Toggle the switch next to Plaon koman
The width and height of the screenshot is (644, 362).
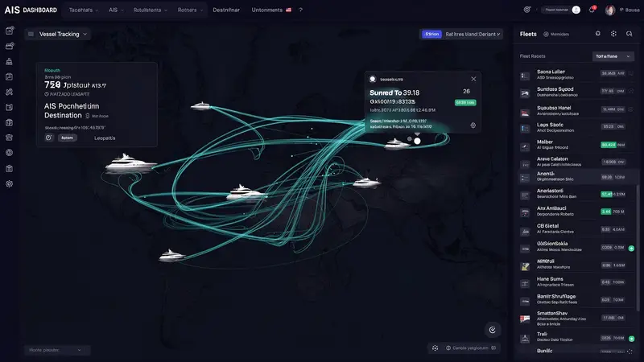coord(576,10)
